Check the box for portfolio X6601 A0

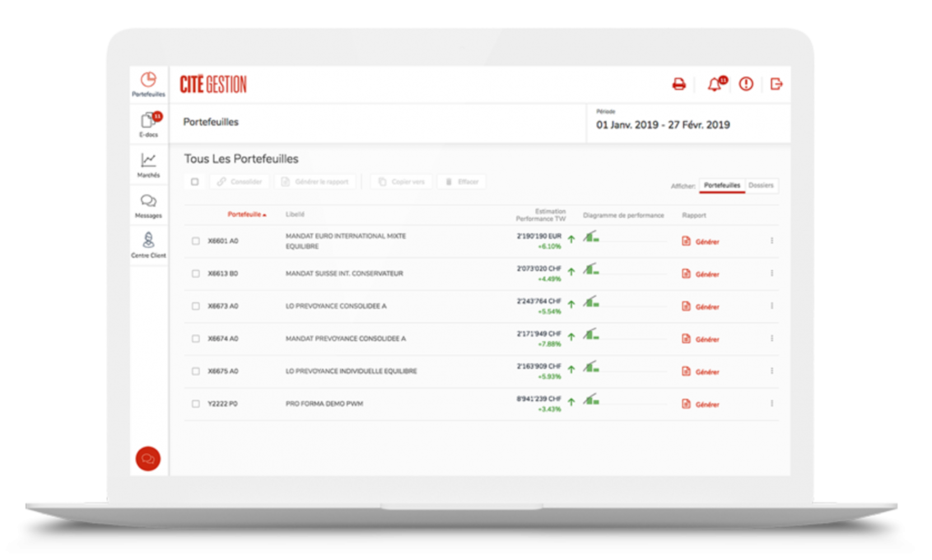tap(195, 241)
